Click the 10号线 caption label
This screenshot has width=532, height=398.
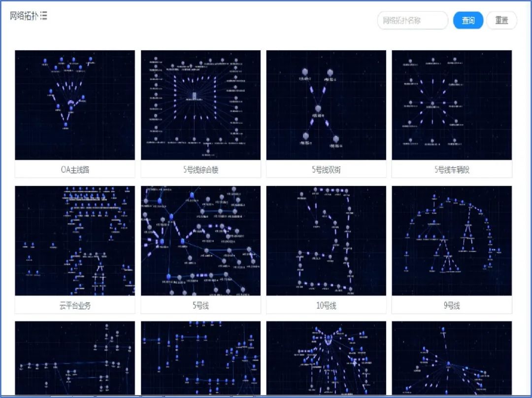(326, 305)
